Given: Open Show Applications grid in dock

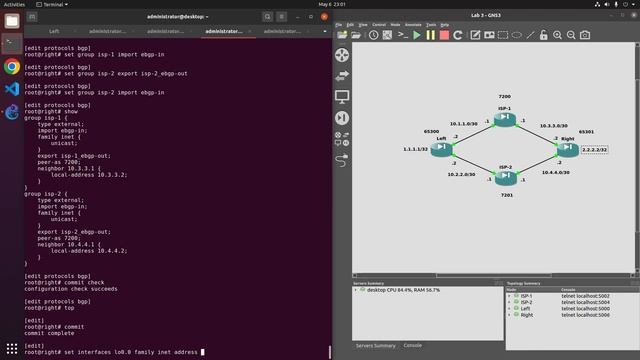Looking at the screenshot, I should point(12,348).
